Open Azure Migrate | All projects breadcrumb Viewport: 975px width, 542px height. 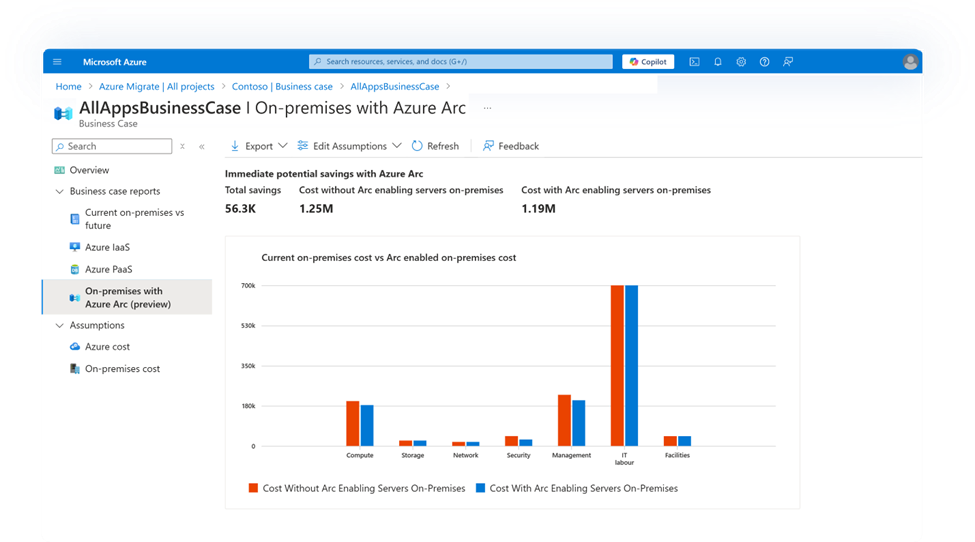coord(157,86)
